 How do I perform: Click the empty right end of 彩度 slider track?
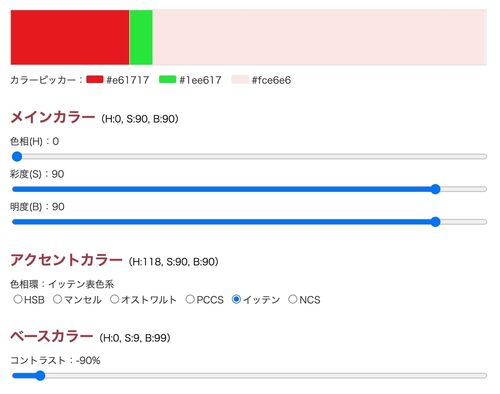click(464, 189)
